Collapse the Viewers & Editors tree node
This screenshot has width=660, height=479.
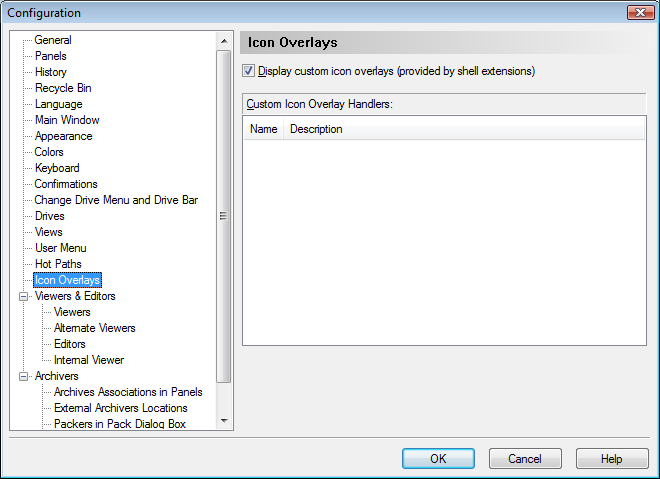[x=24, y=296]
